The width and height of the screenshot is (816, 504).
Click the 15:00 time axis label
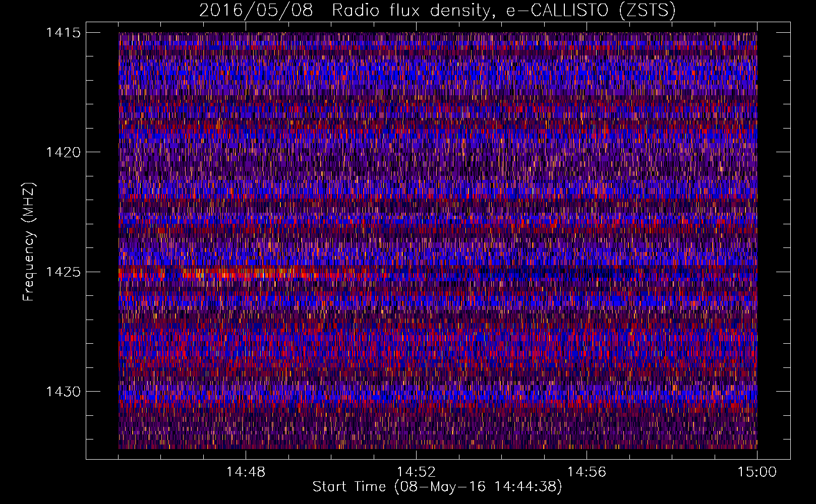point(757,472)
